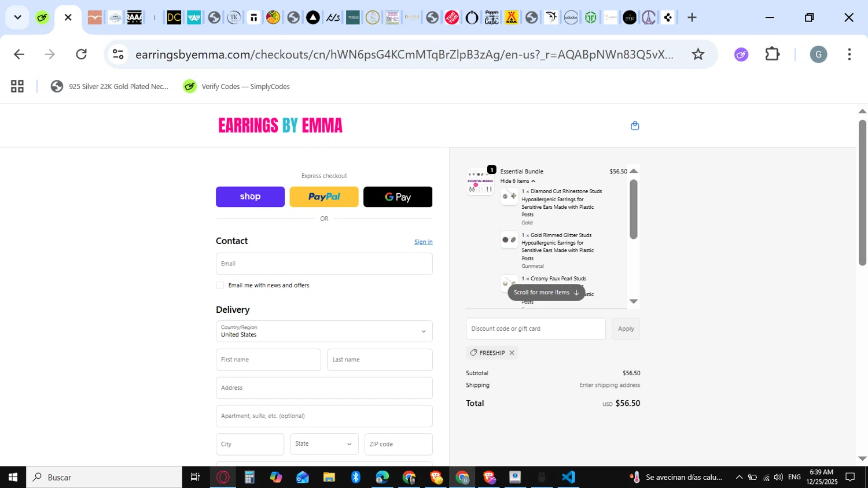The height and width of the screenshot is (488, 868).
Task: View site information icon in address bar
Action: (118, 54)
